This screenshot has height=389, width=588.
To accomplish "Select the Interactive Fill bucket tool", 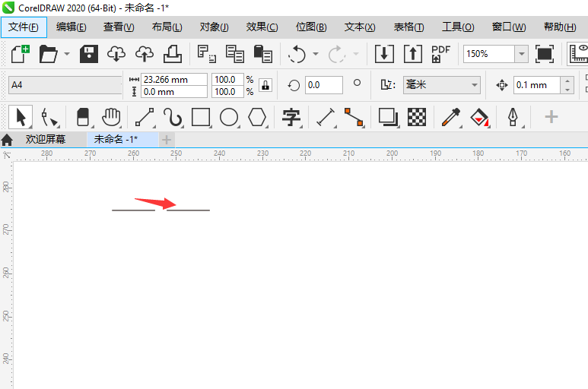I will (480, 117).
